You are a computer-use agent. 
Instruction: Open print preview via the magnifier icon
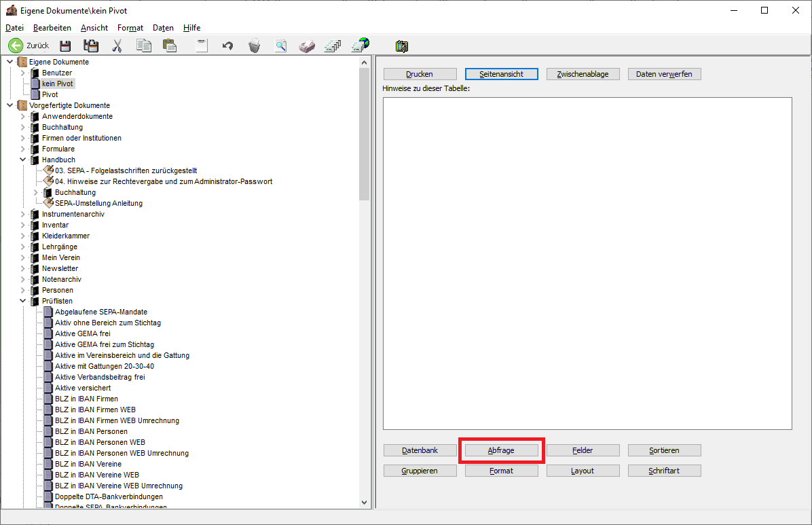point(280,46)
